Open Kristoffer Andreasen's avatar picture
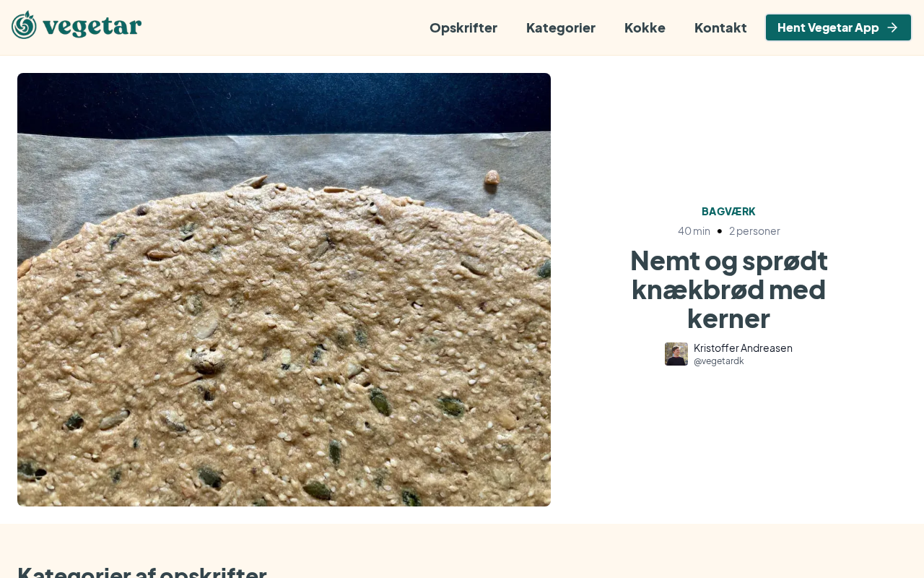Viewport: 924px width, 578px height. click(x=676, y=354)
